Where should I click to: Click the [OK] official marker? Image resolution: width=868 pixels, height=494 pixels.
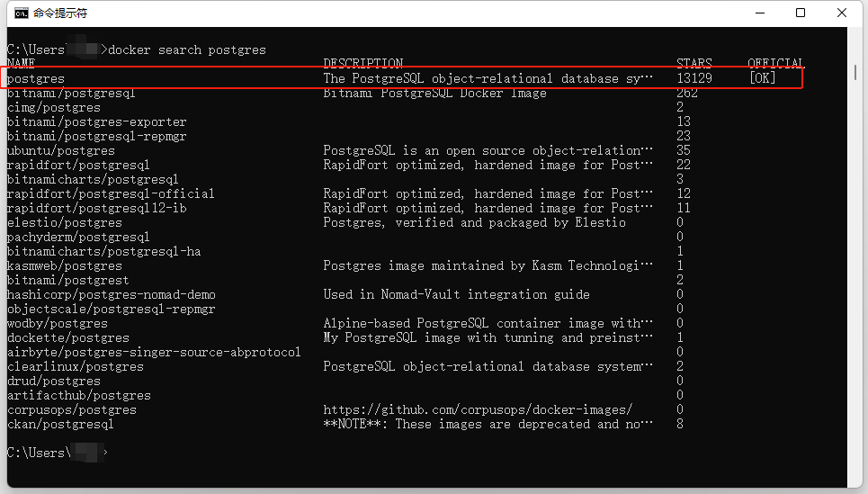pyautogui.click(x=762, y=78)
